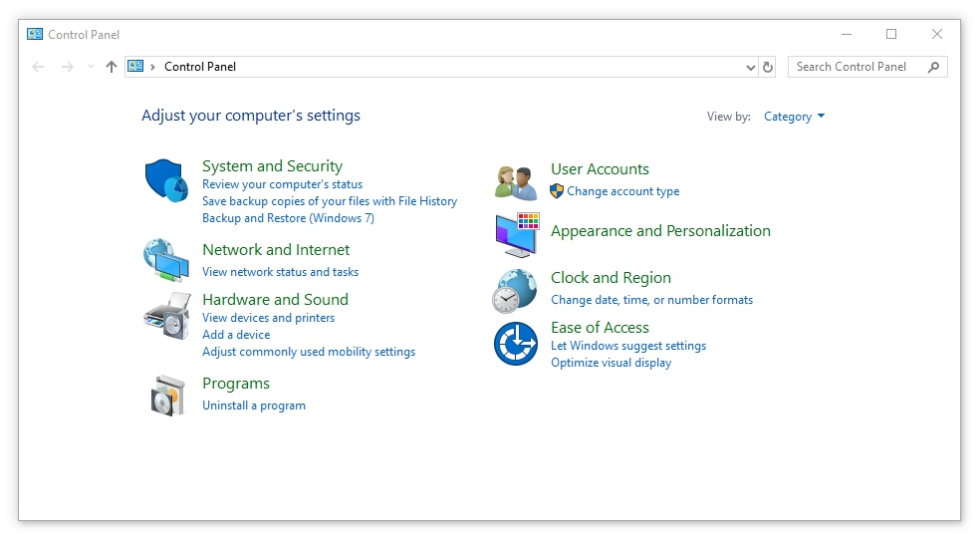The height and width of the screenshot is (541, 980).
Task: Open Appearance and Personalization heading
Action: click(660, 231)
